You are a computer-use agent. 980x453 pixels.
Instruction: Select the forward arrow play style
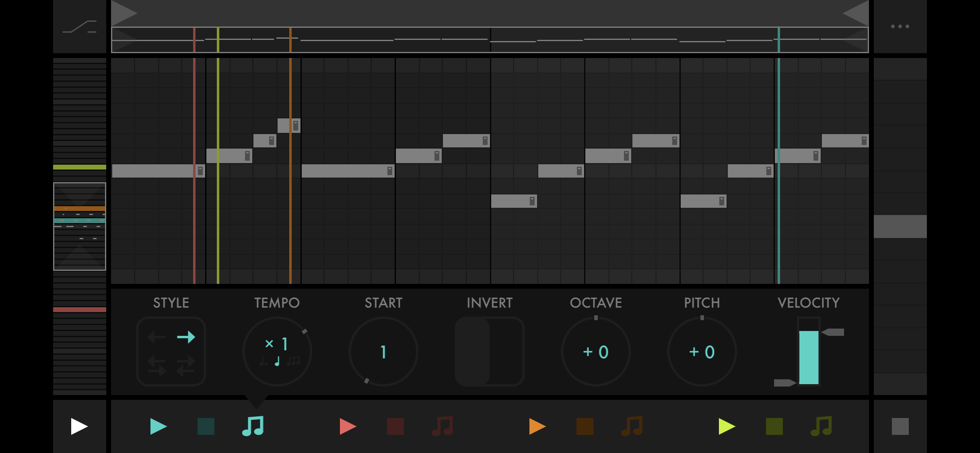tap(186, 337)
